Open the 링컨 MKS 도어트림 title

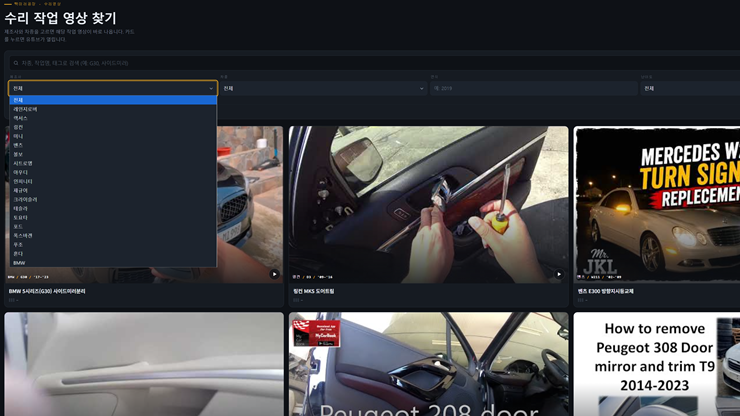313,291
